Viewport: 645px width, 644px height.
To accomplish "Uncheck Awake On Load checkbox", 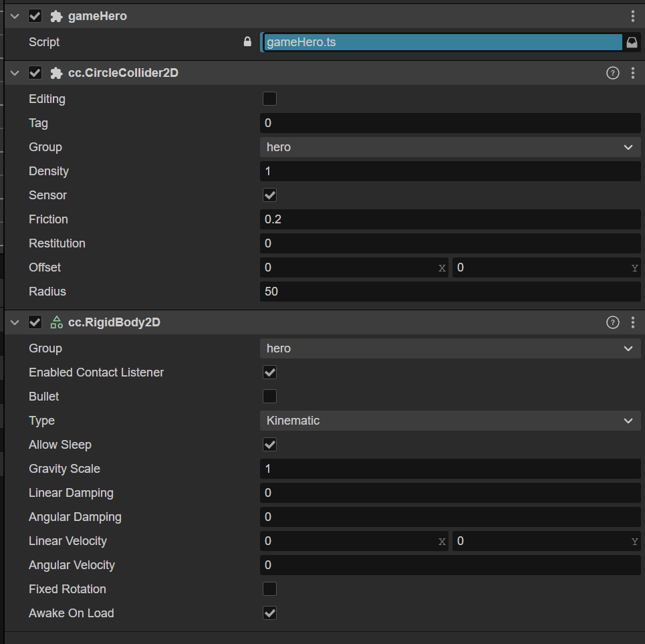I will (x=269, y=613).
